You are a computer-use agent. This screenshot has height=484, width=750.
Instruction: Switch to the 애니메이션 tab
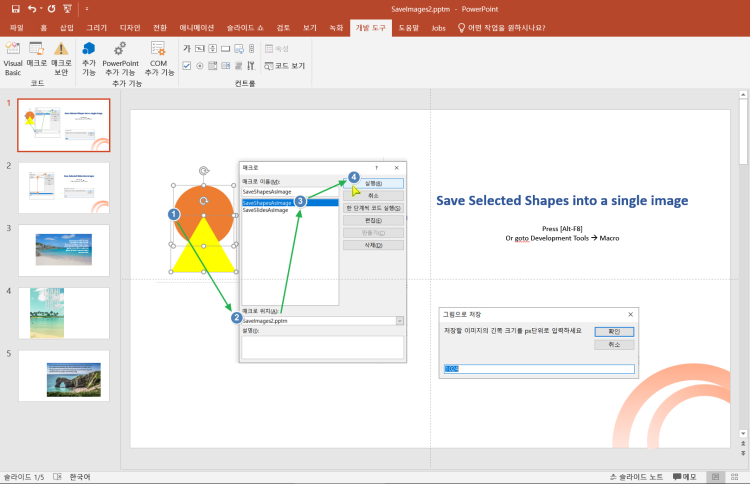point(197,28)
